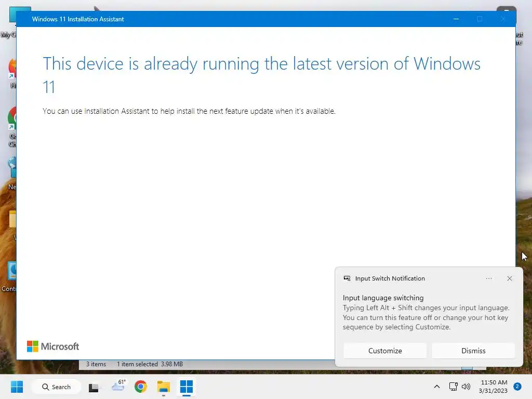Open Task View from the taskbar
The image size is (532, 399).
94,387
